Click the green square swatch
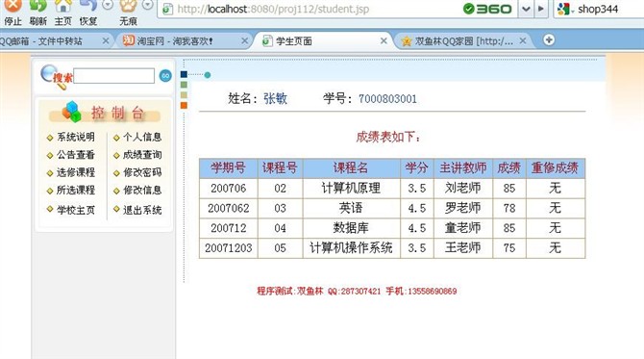Viewport: 644px width, 359px height. tap(184, 85)
